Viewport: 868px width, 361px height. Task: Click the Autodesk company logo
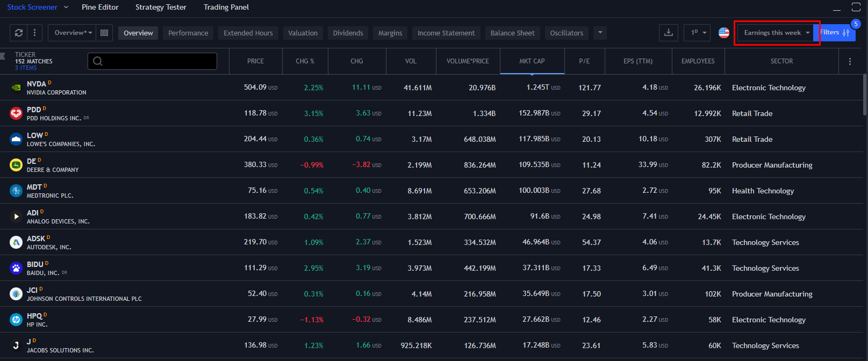click(16, 242)
